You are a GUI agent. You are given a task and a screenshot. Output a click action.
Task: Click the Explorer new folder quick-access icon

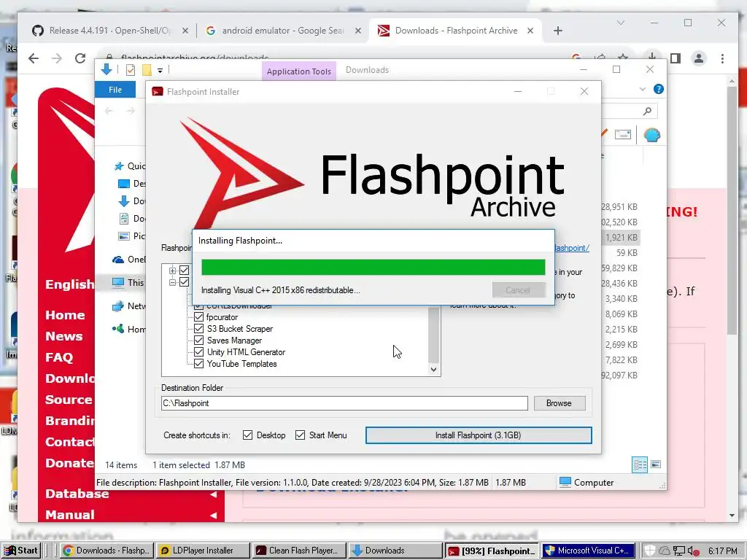click(x=147, y=70)
